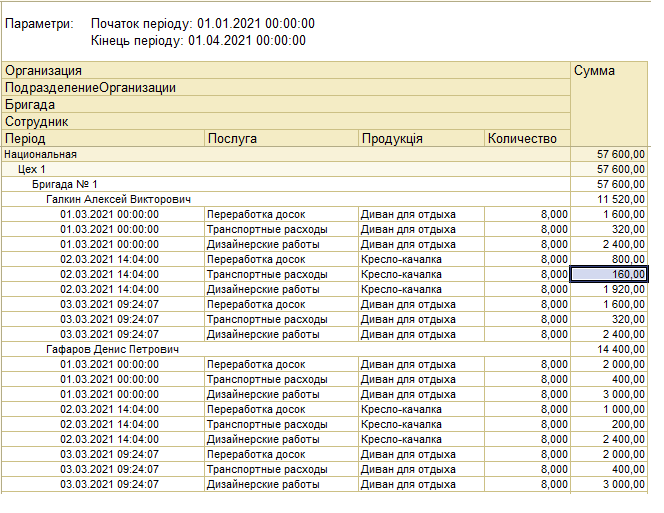Select the 57 600,00 total for Национальная
The height and width of the screenshot is (513, 664).
tap(609, 154)
